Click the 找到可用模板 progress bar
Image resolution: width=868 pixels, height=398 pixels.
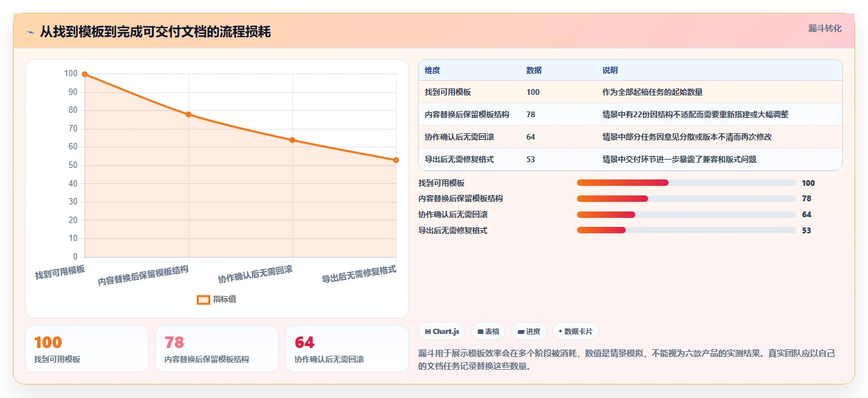click(687, 183)
